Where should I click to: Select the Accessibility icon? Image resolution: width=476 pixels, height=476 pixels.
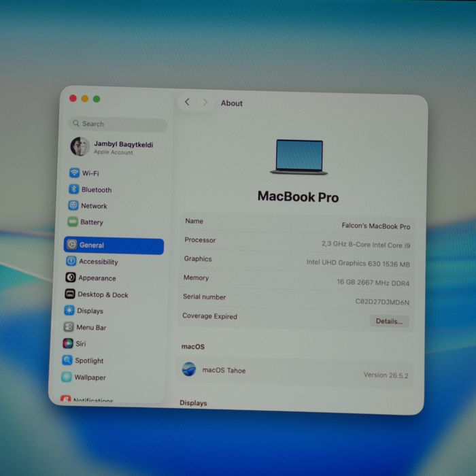71,261
